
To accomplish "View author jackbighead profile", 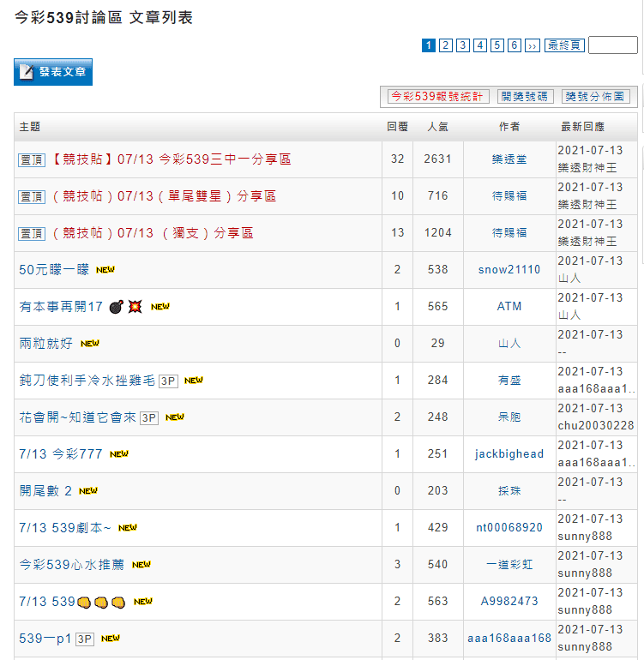I will point(509,453).
